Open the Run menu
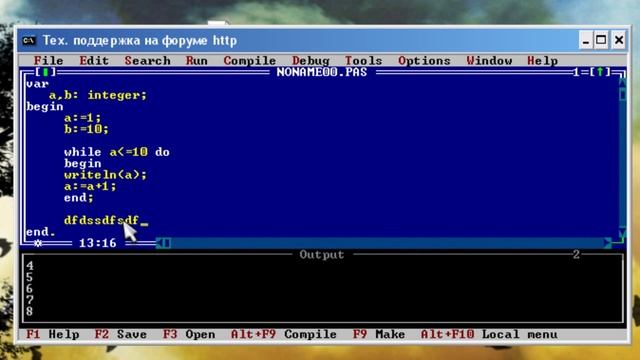This screenshot has width=640, height=360. pos(196,61)
